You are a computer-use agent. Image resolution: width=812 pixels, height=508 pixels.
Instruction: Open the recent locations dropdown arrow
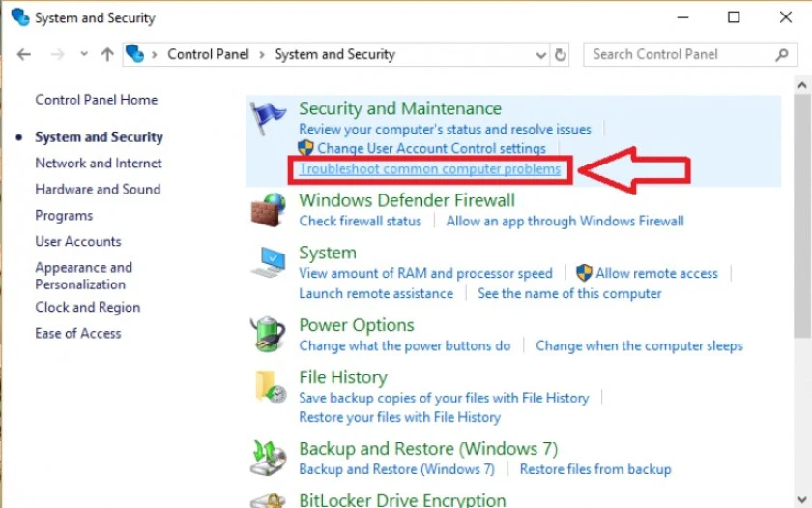[x=84, y=54]
